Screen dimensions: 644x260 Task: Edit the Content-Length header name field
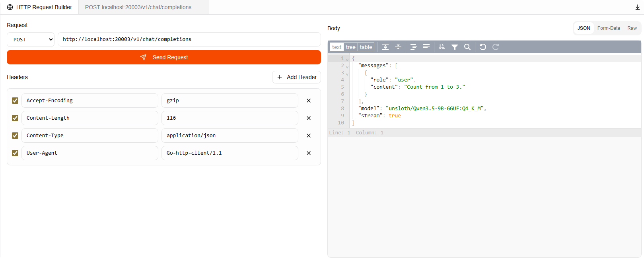pyautogui.click(x=90, y=118)
